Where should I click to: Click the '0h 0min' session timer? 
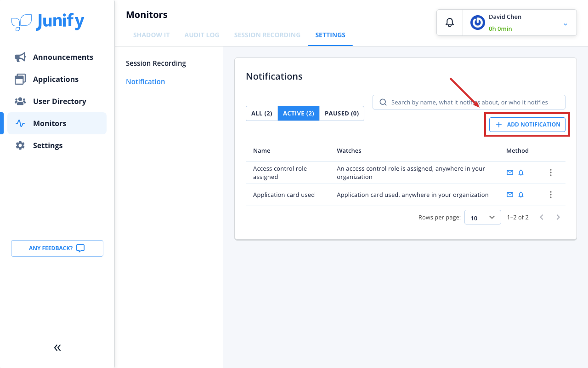[500, 29]
